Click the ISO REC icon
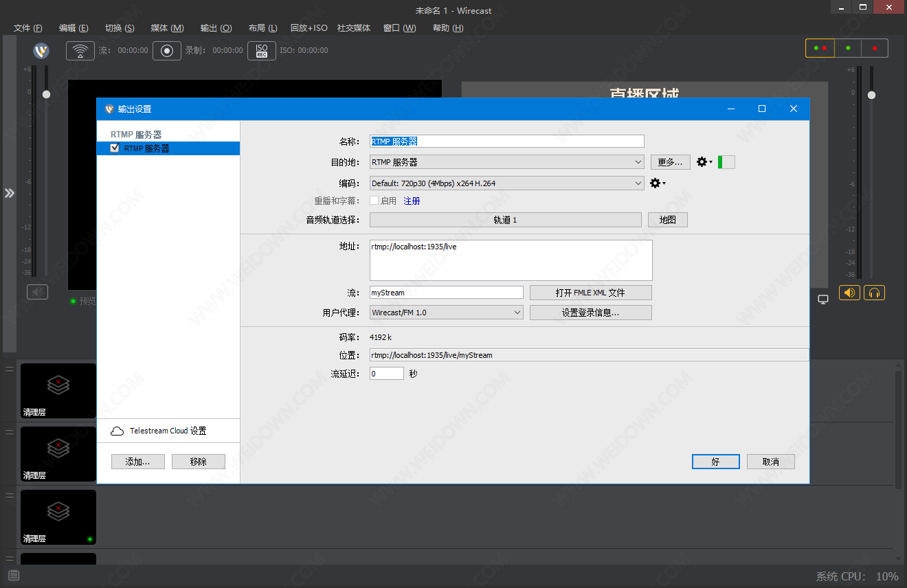907x588 pixels. click(x=262, y=51)
